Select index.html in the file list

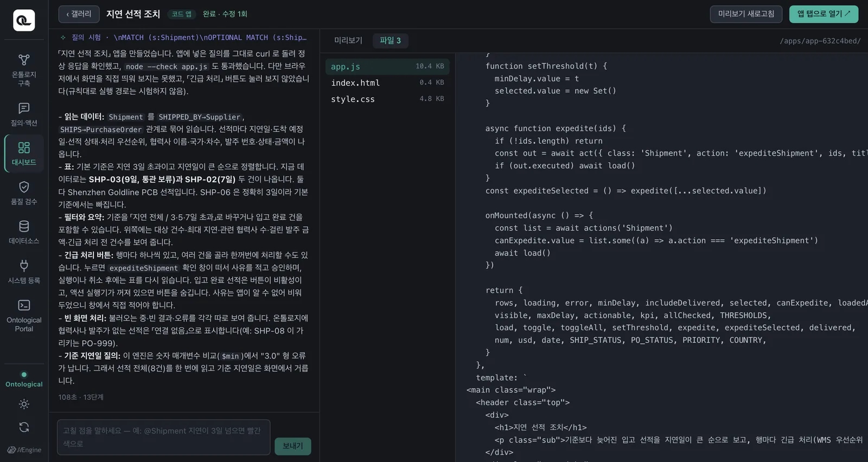pyautogui.click(x=387, y=83)
